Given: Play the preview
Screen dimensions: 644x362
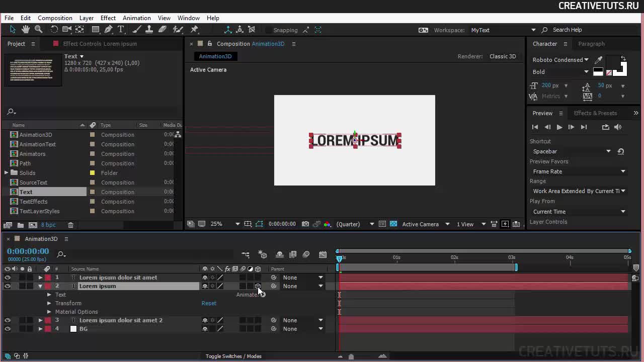Looking at the screenshot, I should tap(559, 127).
